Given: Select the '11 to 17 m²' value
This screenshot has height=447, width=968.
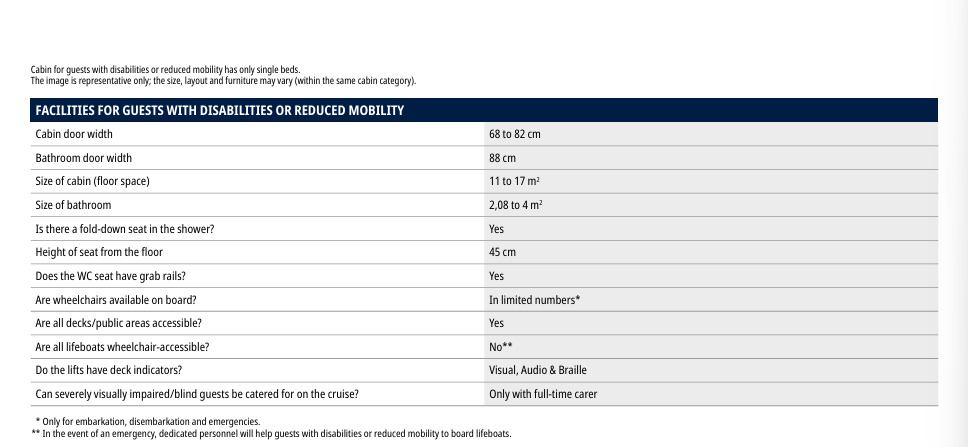Looking at the screenshot, I should (515, 181).
